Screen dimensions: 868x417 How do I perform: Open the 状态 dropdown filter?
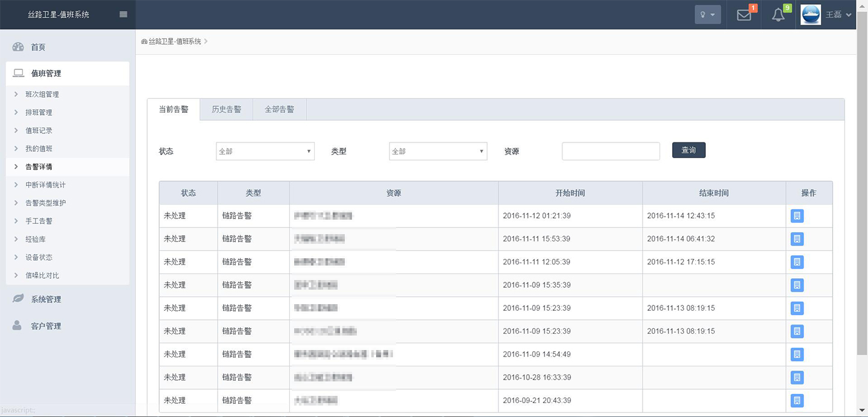[x=265, y=151]
